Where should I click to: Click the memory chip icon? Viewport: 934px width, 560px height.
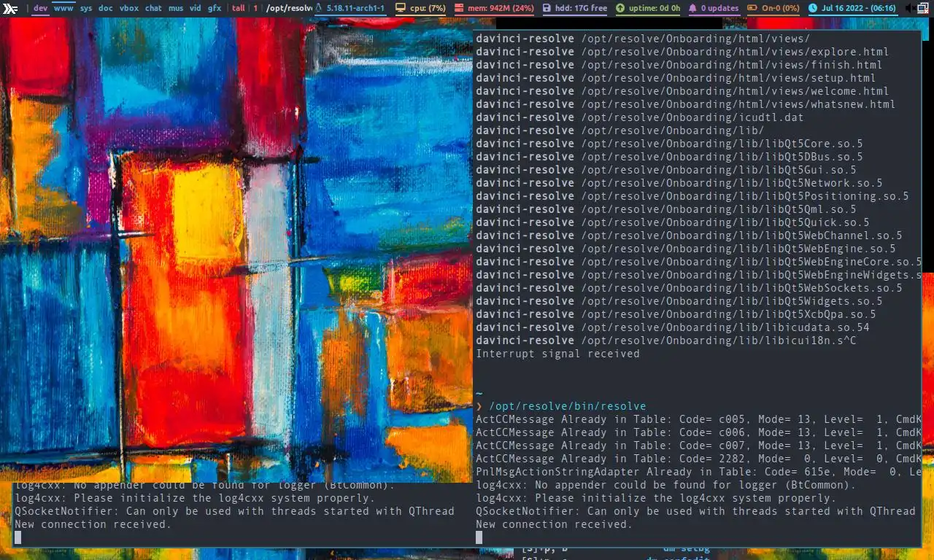tap(460, 9)
